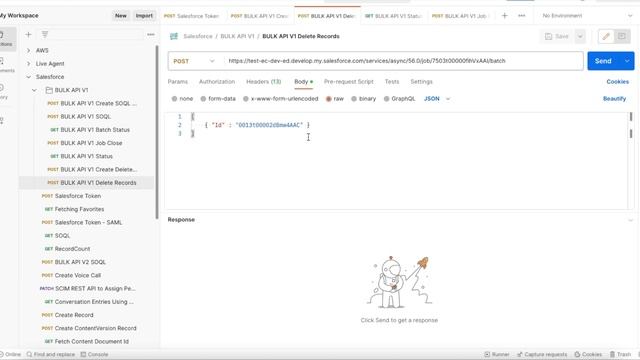
Task: Open the Send button arrow dropdown
Action: 627,61
